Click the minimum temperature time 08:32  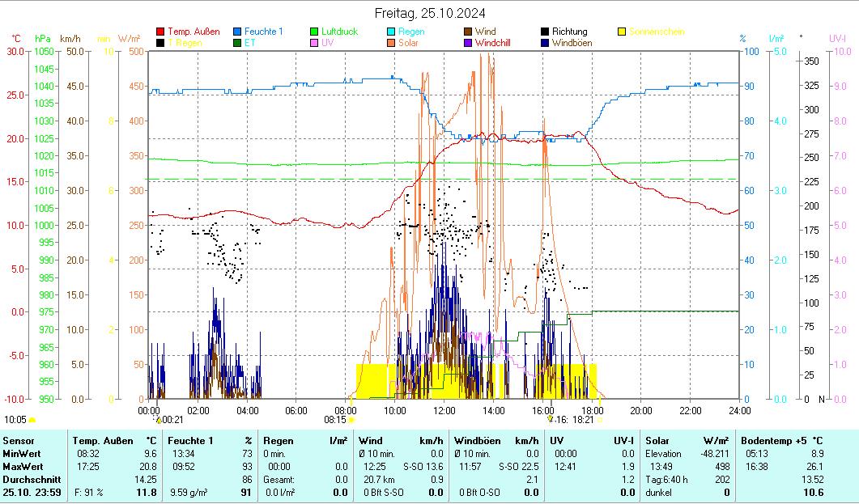88,454
